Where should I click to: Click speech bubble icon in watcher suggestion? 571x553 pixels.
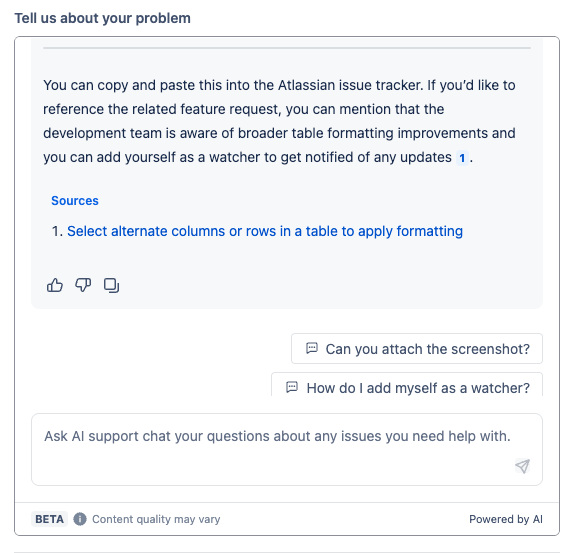point(292,387)
